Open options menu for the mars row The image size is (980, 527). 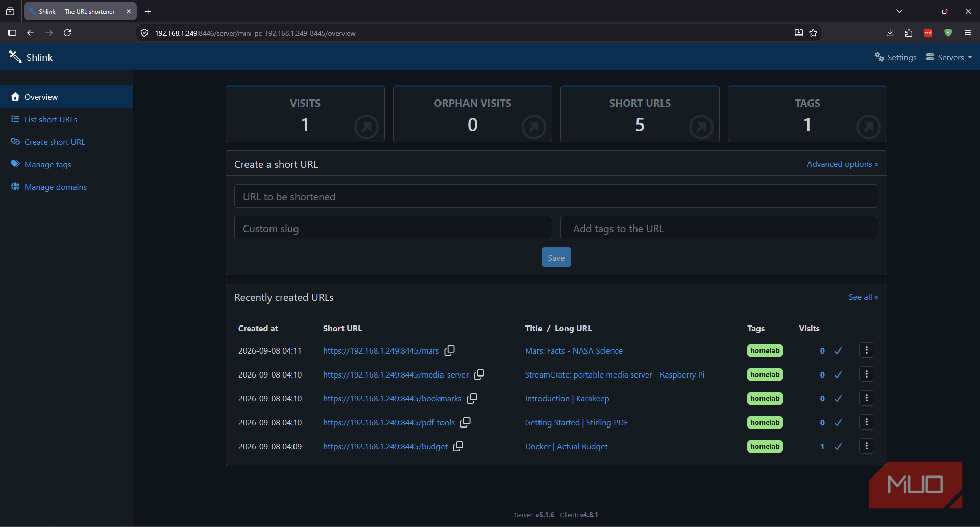[866, 350]
